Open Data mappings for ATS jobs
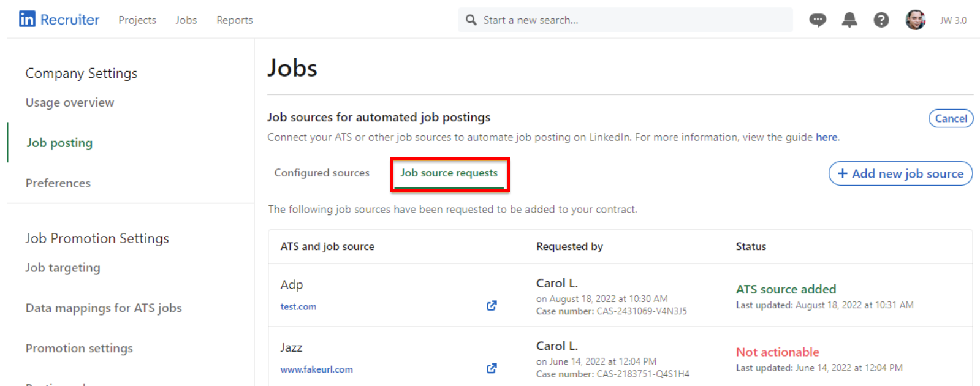This screenshot has width=980, height=386. 104,308
